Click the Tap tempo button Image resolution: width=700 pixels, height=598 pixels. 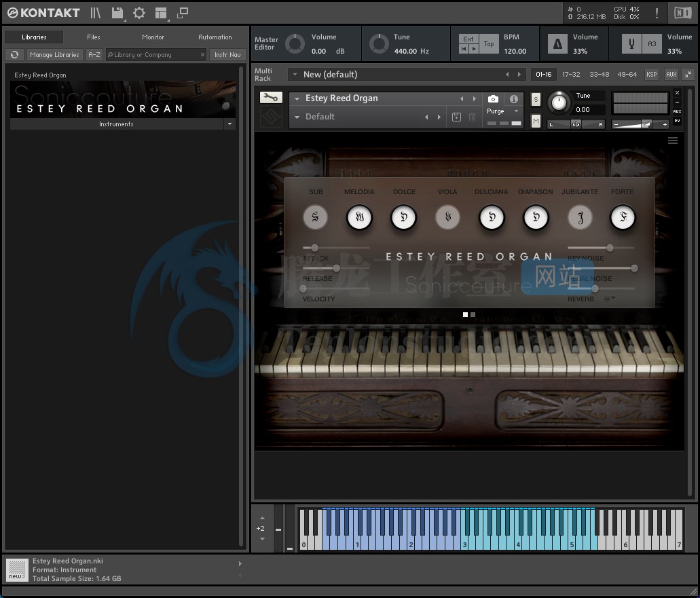tap(489, 43)
